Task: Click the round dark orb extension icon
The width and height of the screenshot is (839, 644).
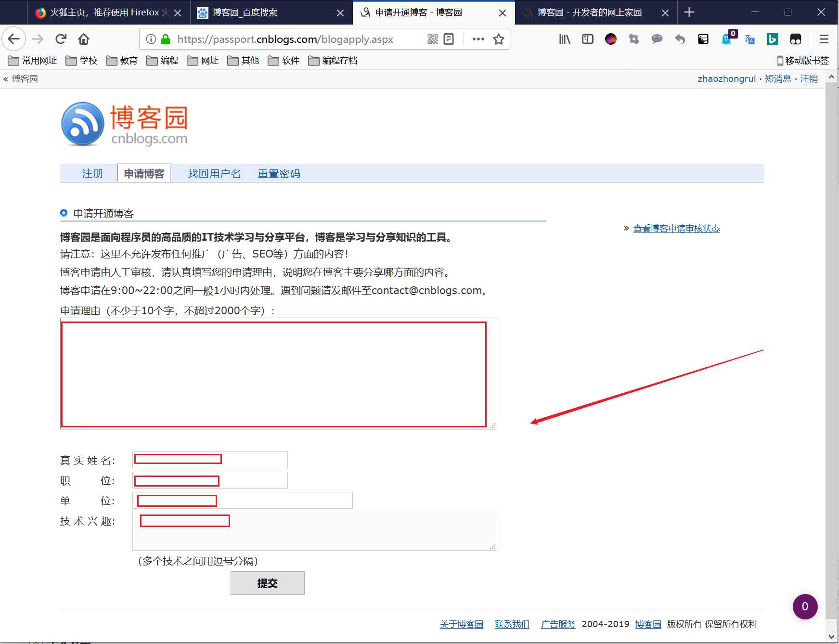Action: coord(611,39)
